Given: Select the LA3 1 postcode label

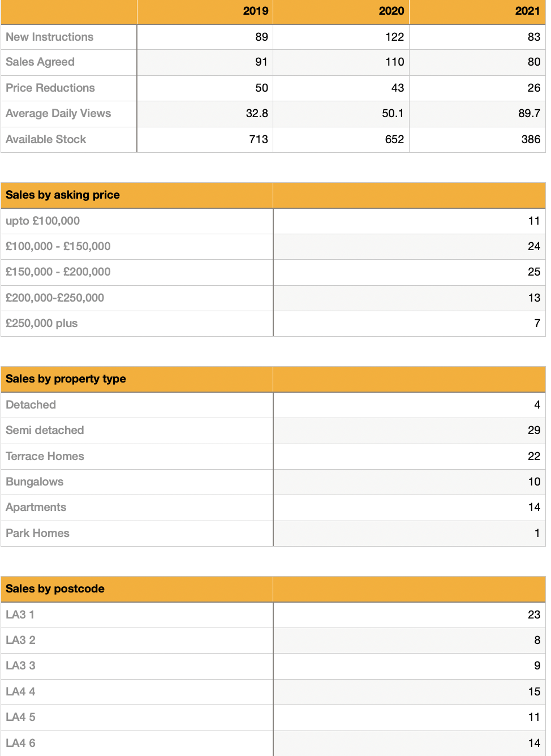Looking at the screenshot, I should point(20,615).
